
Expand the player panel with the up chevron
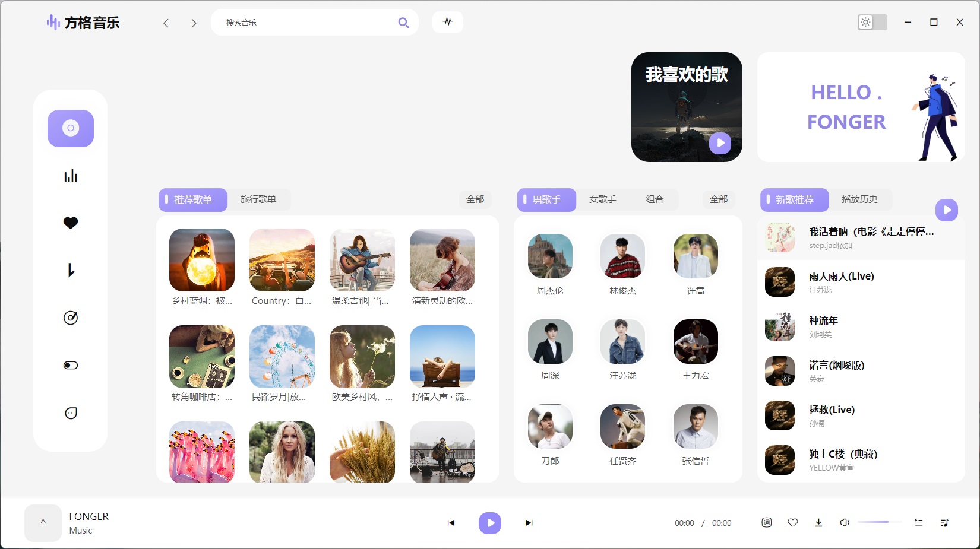pos(42,522)
